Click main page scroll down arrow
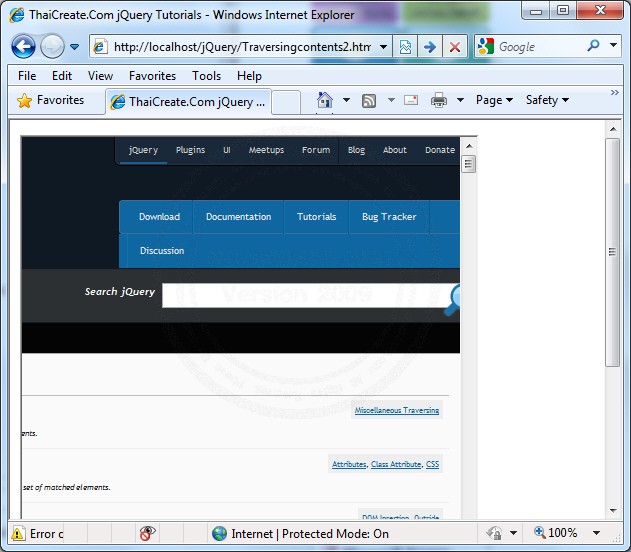The height and width of the screenshot is (552, 631). click(x=613, y=511)
